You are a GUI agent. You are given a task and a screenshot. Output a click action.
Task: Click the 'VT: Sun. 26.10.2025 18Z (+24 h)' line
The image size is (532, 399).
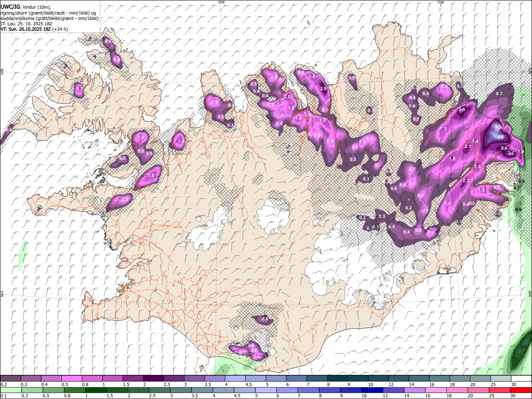34,29
